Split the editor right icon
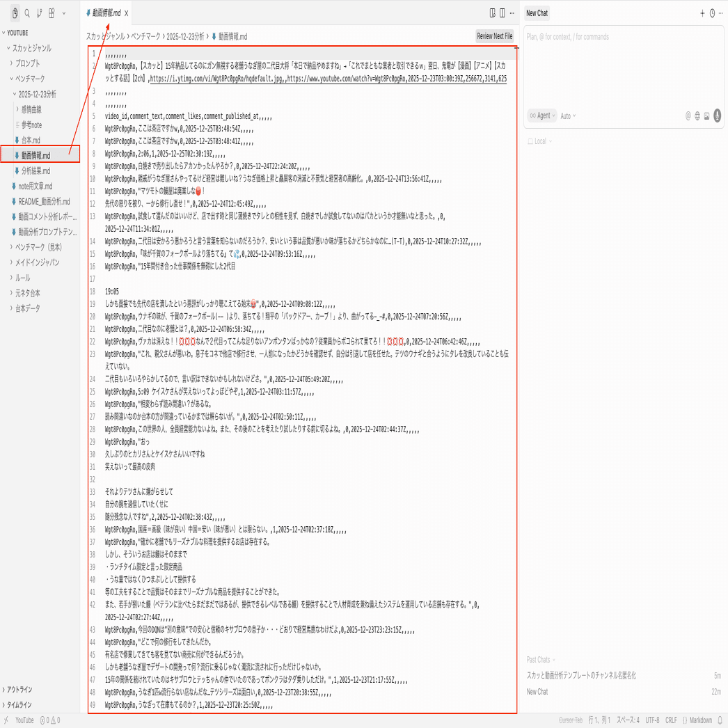This screenshot has height=728, width=728. (503, 13)
